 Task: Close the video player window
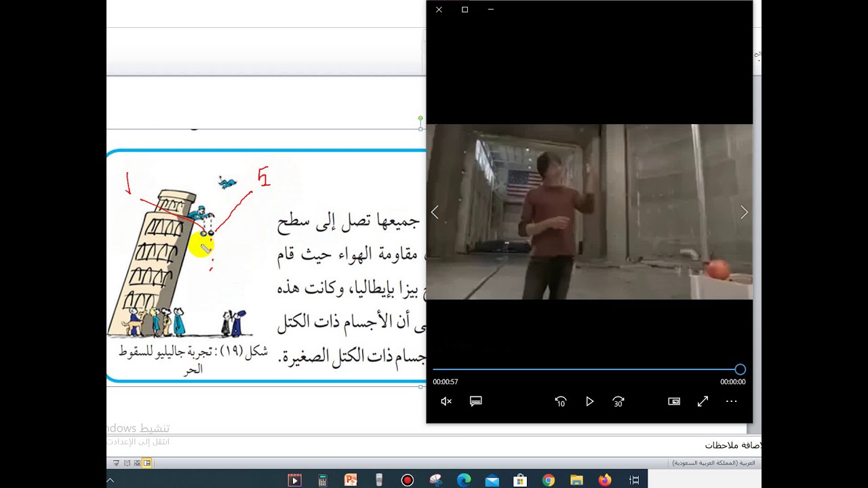tap(439, 9)
